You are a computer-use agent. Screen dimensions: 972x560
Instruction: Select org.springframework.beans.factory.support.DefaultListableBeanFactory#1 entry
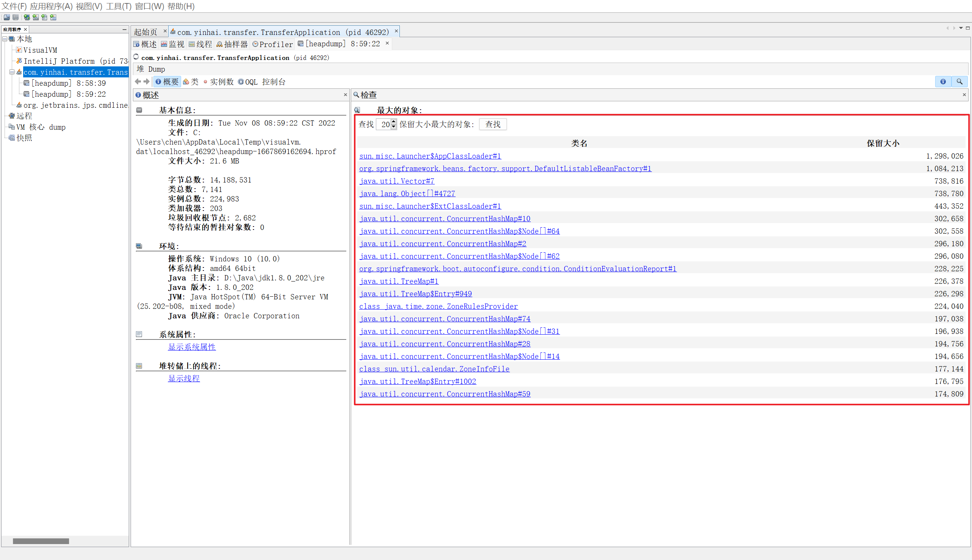505,168
